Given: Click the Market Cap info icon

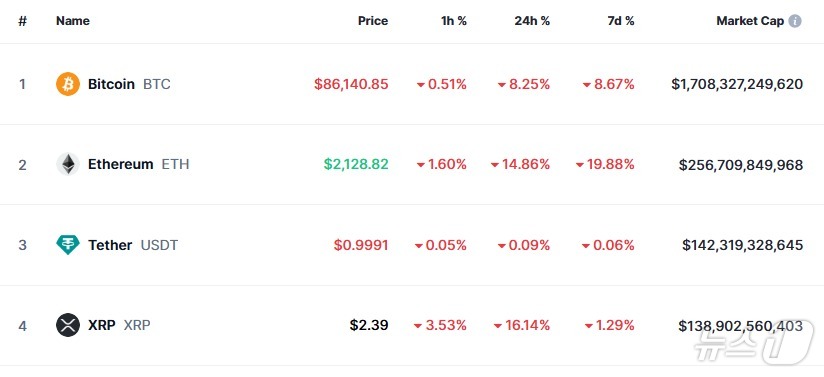Looking at the screenshot, I should click(795, 21).
